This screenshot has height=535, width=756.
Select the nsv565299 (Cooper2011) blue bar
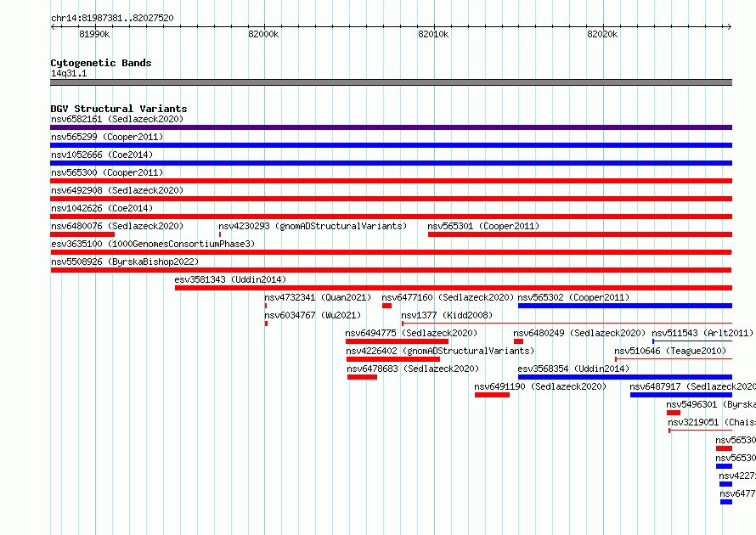click(391, 145)
